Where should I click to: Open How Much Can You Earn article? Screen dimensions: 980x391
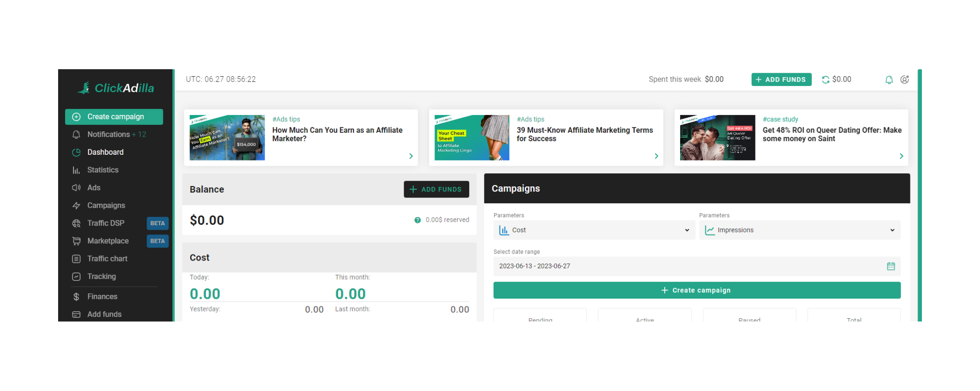point(337,134)
